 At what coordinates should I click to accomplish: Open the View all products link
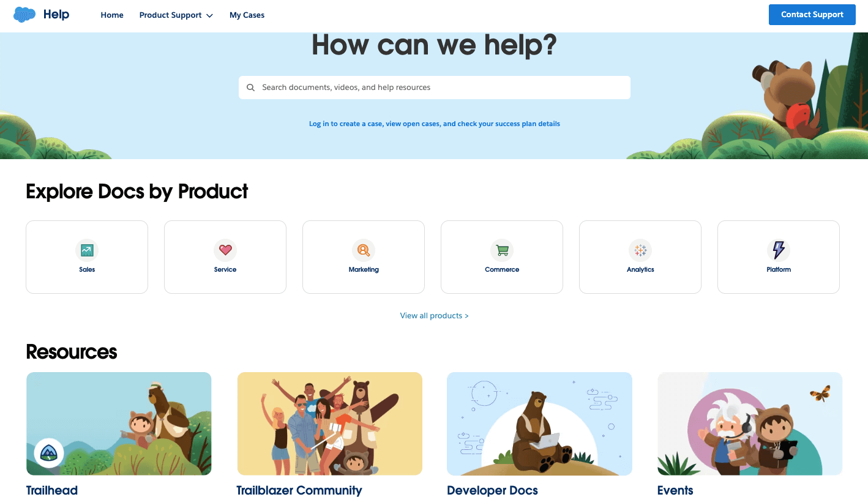(435, 316)
